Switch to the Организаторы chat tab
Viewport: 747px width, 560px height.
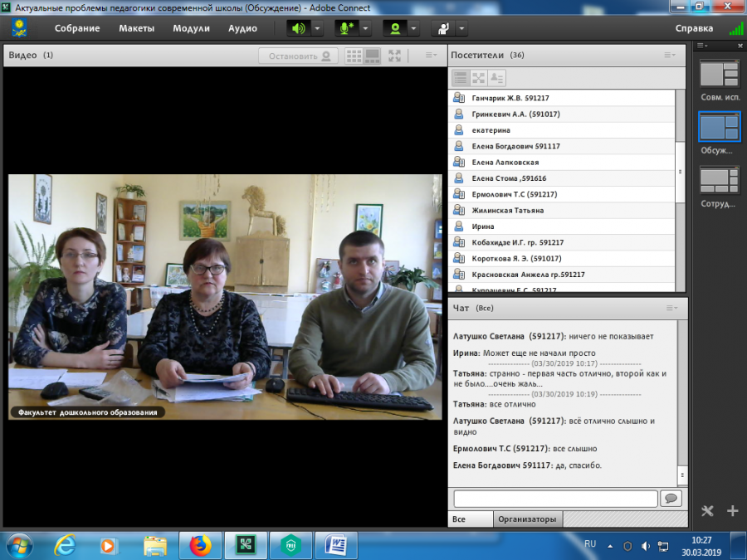click(527, 519)
